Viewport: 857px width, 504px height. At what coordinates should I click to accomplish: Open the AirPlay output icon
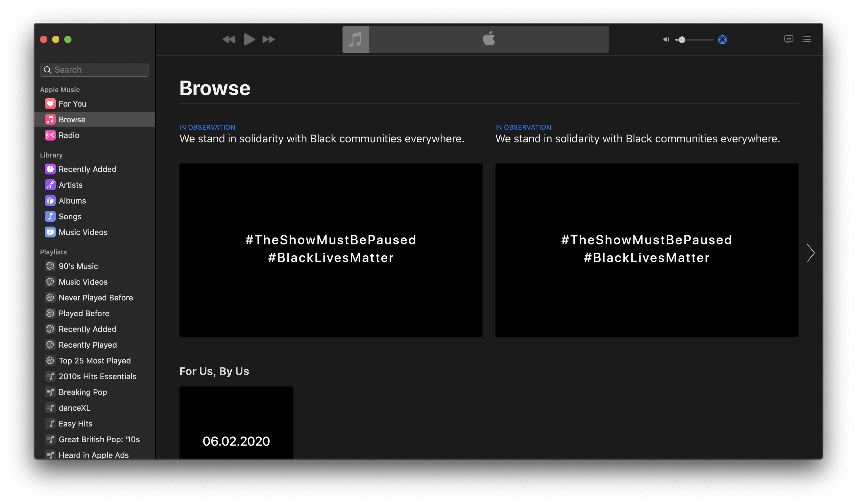(722, 40)
